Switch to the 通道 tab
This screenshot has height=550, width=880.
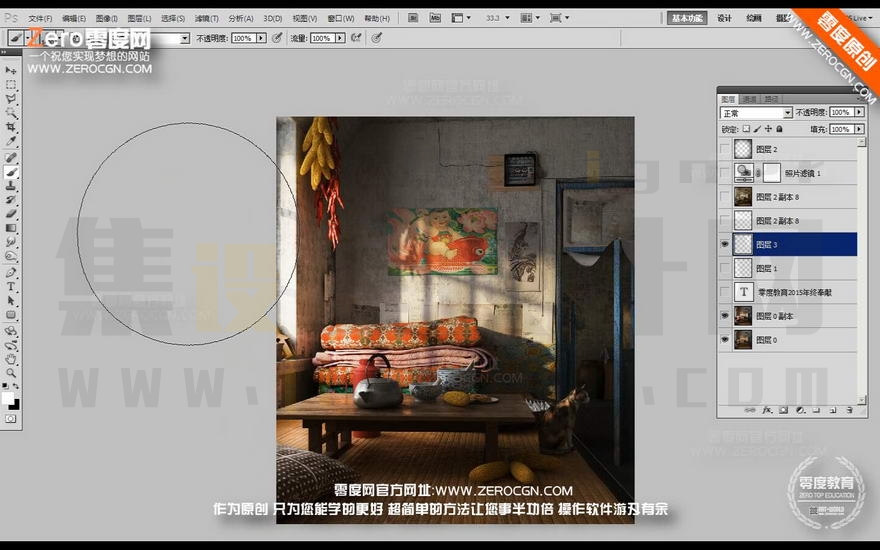(750, 99)
